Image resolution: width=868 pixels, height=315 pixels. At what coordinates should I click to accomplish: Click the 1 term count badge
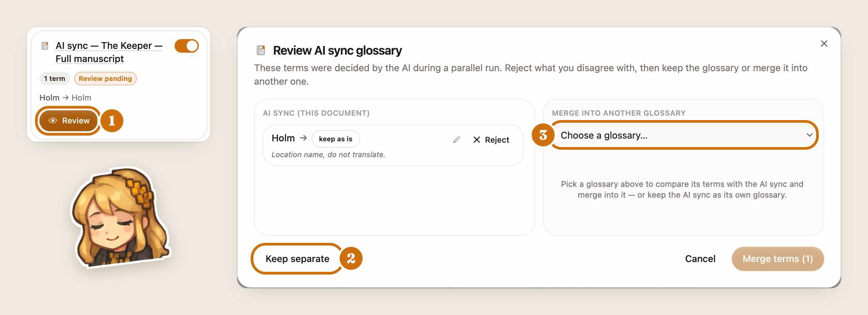[55, 79]
